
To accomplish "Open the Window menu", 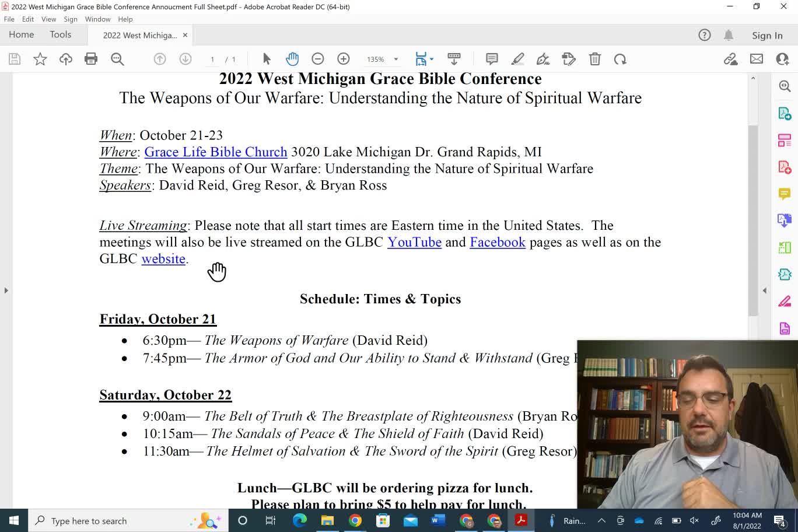I will (x=97, y=19).
